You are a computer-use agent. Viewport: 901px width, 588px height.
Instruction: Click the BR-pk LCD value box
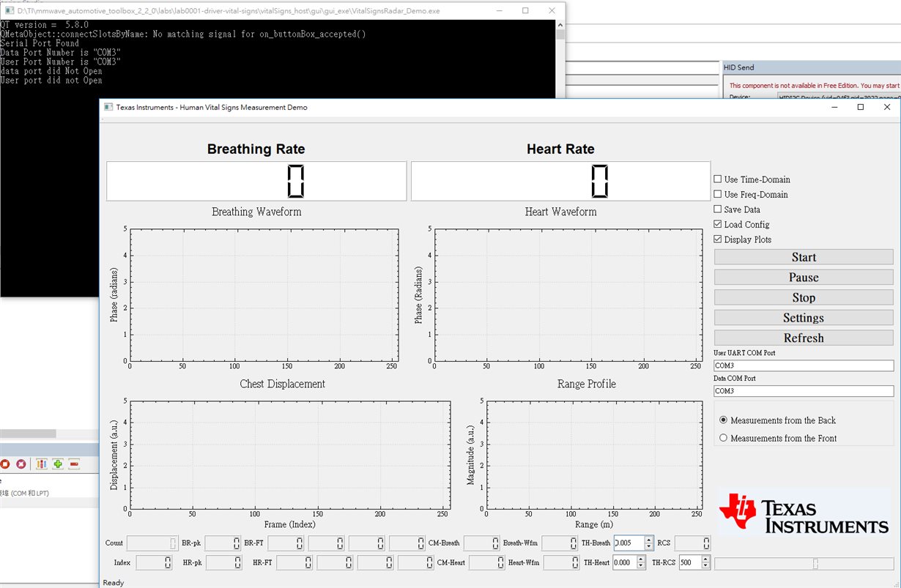(x=223, y=543)
